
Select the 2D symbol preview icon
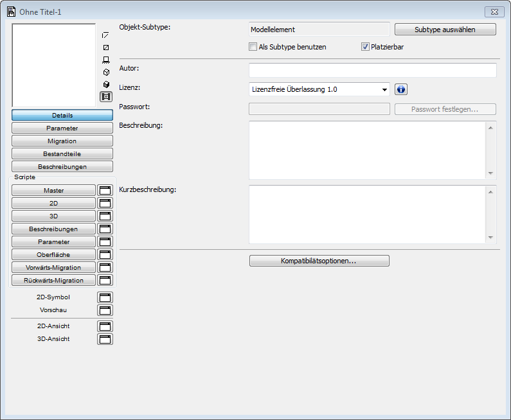[x=105, y=35]
